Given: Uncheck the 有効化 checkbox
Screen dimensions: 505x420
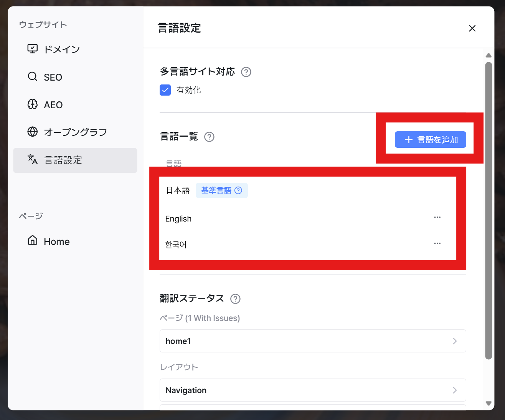Looking at the screenshot, I should 165,90.
